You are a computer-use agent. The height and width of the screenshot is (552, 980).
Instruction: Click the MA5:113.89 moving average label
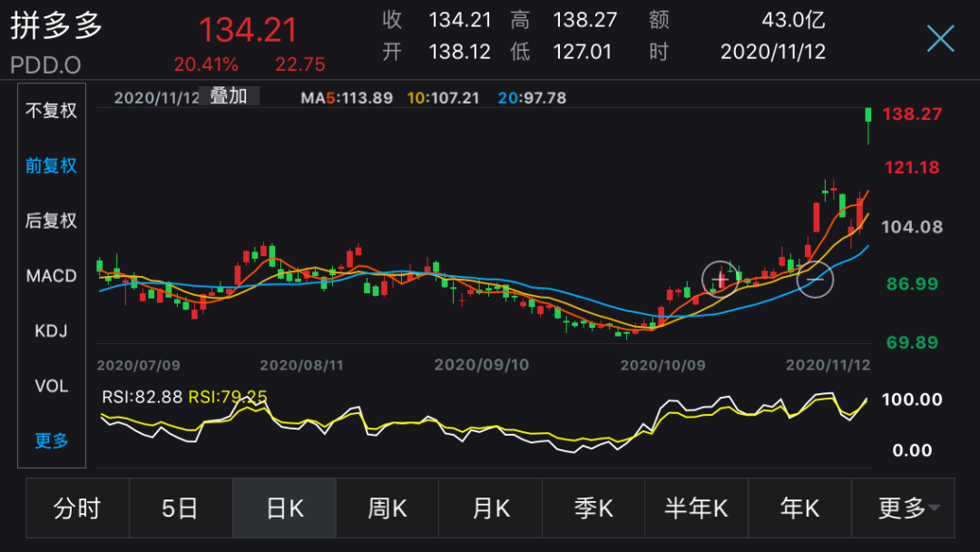pos(347,98)
